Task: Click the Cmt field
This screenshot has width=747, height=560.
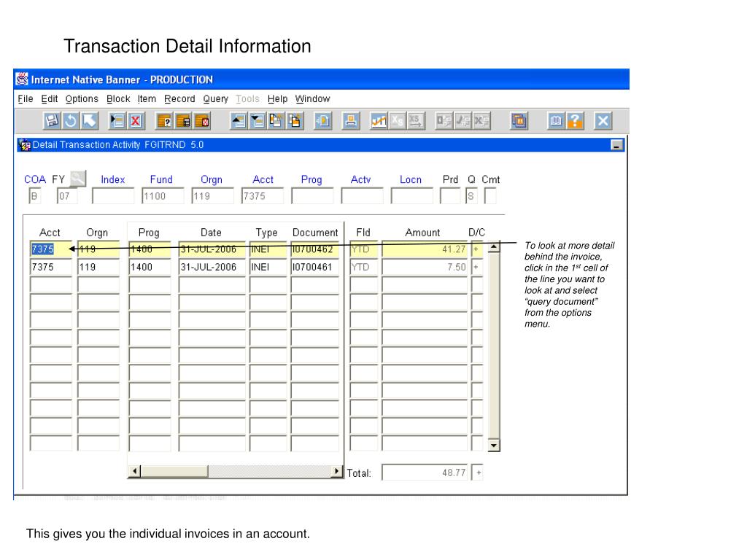Action: coord(490,195)
